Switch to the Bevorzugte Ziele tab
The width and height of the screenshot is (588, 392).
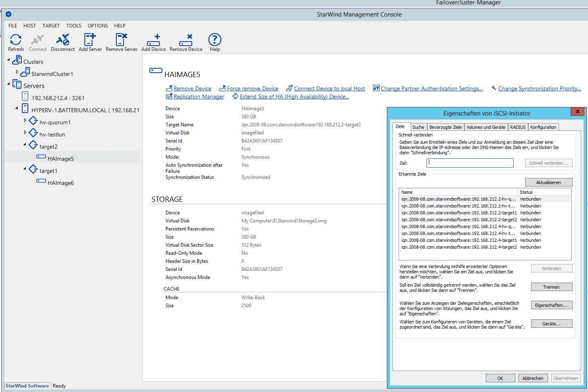click(x=445, y=127)
